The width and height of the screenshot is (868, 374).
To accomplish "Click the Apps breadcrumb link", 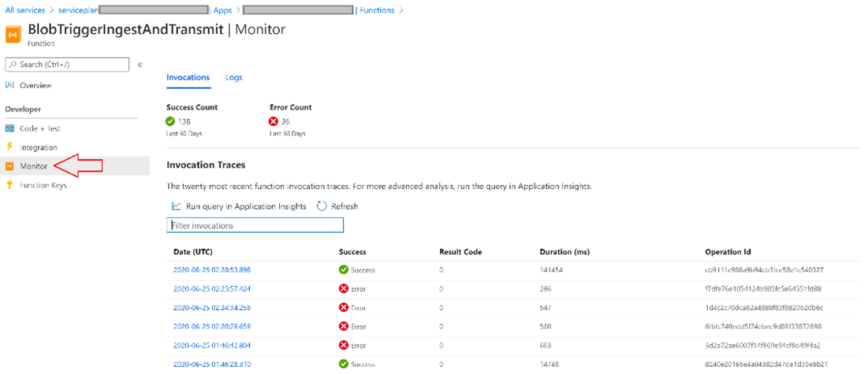I will point(222,10).
